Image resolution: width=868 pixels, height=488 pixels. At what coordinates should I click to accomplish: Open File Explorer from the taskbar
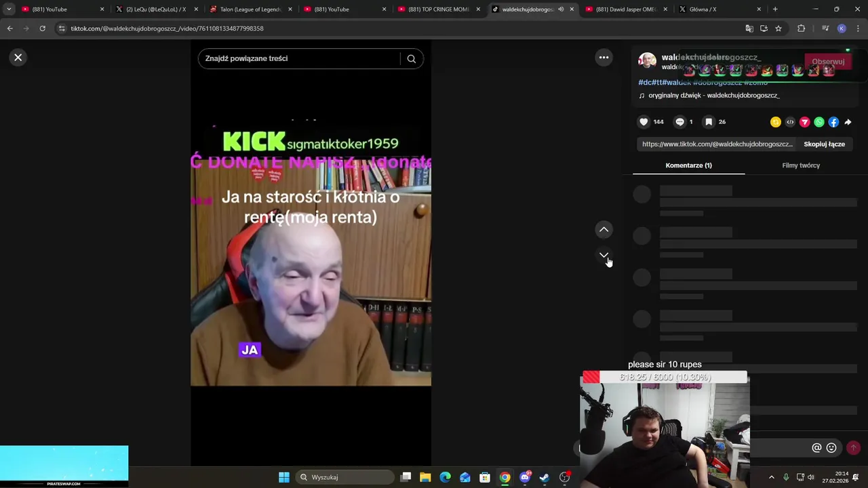tap(425, 477)
